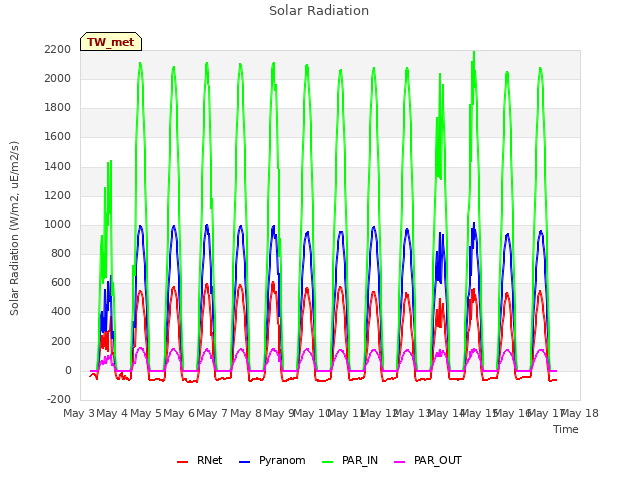Click the 1600 y-axis tick label
The image size is (640, 480).
58,137
